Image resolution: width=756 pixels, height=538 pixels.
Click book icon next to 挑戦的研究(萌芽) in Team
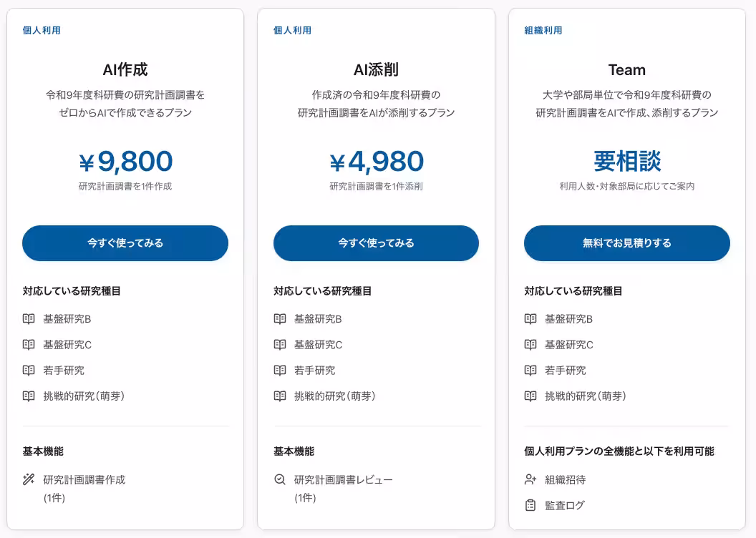tap(530, 396)
